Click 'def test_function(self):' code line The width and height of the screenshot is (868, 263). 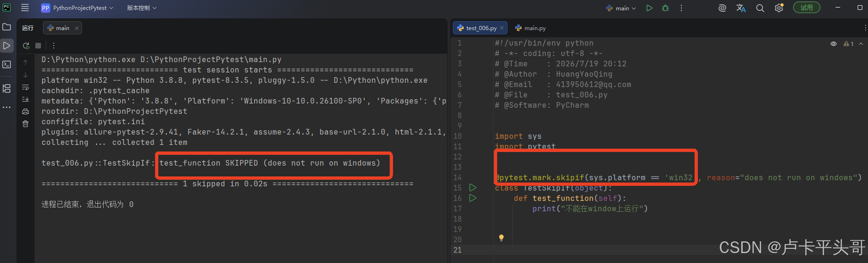(570, 199)
